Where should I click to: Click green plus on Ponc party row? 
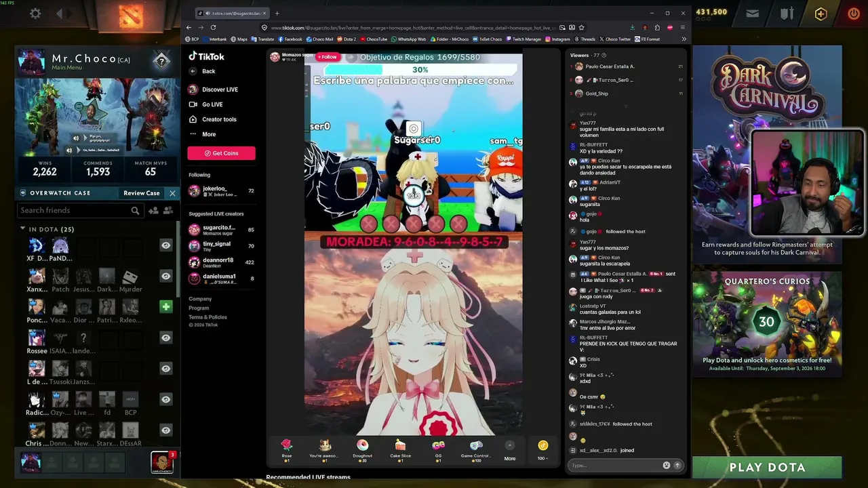click(x=165, y=307)
